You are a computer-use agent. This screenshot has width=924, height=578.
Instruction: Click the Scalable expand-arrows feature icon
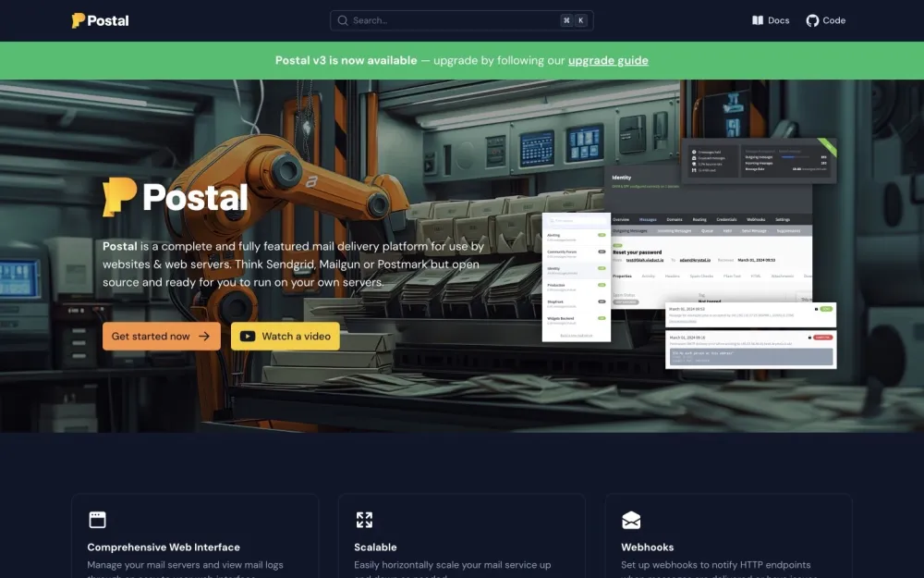click(x=364, y=519)
